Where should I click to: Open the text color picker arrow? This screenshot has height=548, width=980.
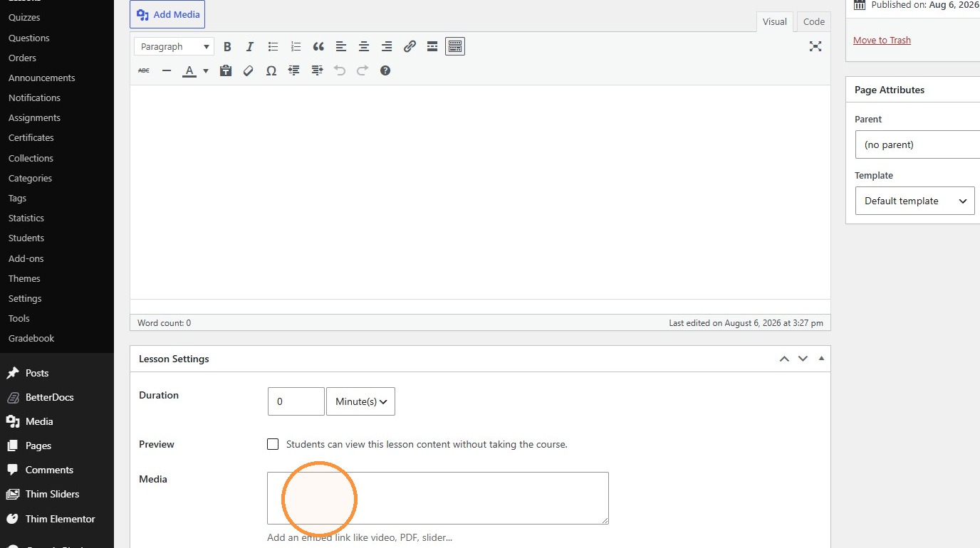tap(206, 70)
